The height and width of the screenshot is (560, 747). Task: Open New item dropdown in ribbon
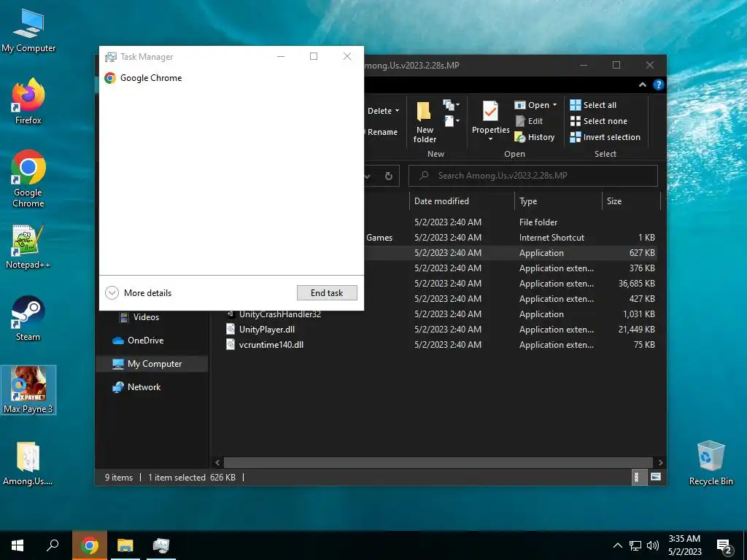coord(451,105)
